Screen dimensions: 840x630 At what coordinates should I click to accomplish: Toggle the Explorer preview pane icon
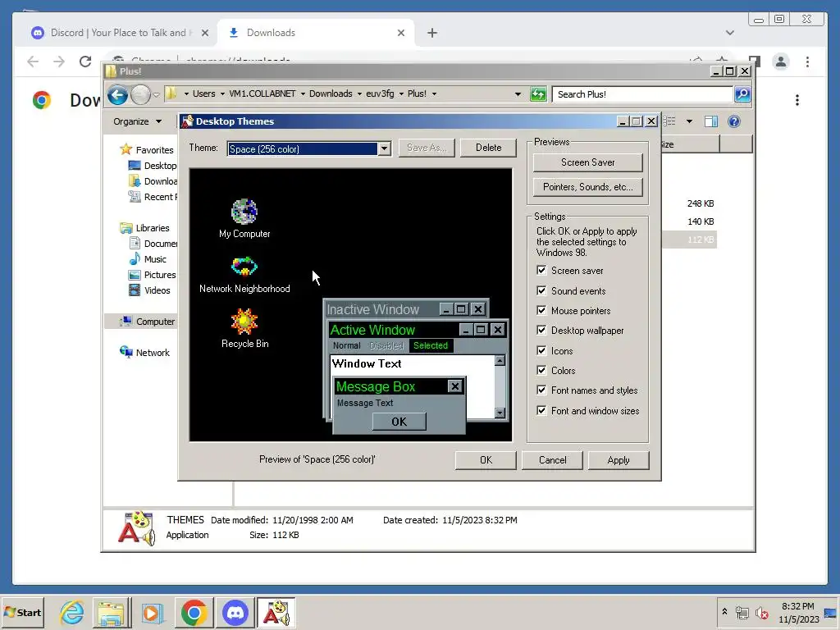coord(711,121)
